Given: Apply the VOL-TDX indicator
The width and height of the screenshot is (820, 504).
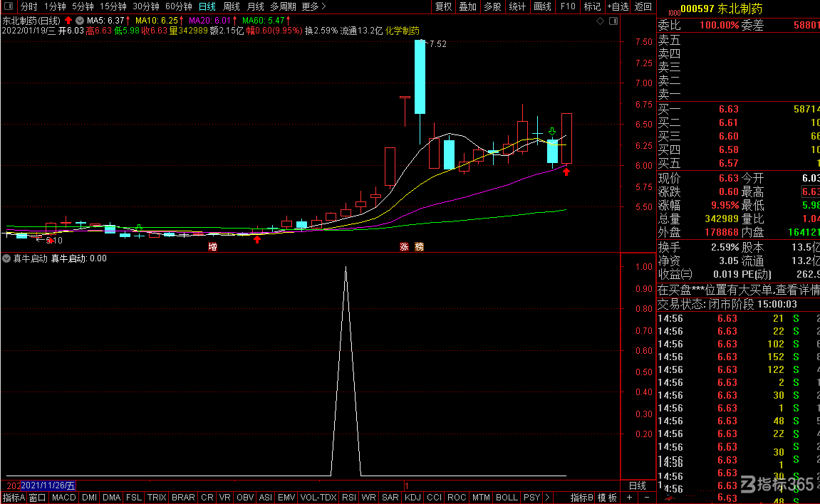Looking at the screenshot, I should (x=318, y=498).
